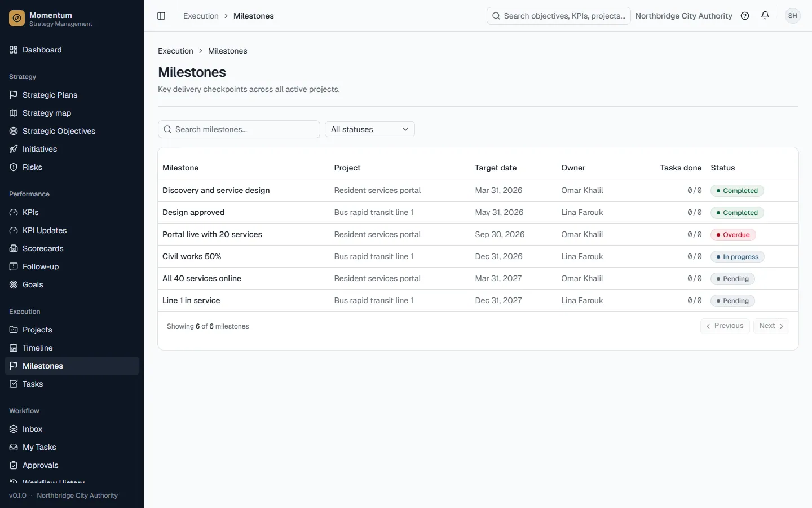
Task: Click the Scorecards icon
Action: tap(14, 248)
